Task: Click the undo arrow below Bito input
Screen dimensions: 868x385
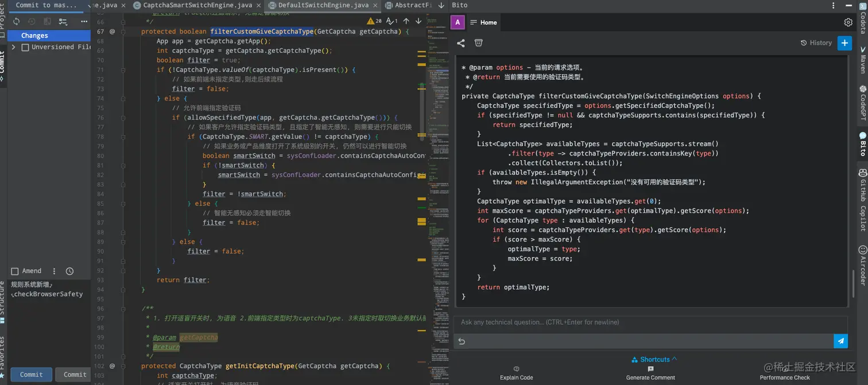Action: click(x=461, y=341)
